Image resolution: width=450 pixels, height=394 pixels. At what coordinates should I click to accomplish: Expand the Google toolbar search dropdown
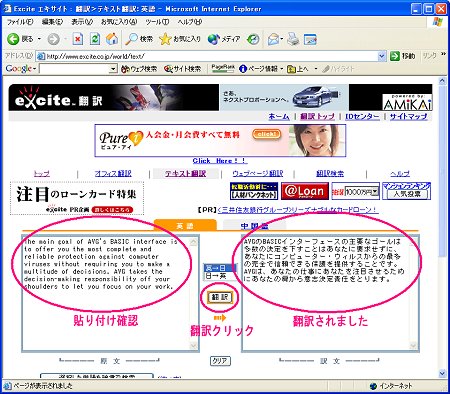(x=113, y=69)
